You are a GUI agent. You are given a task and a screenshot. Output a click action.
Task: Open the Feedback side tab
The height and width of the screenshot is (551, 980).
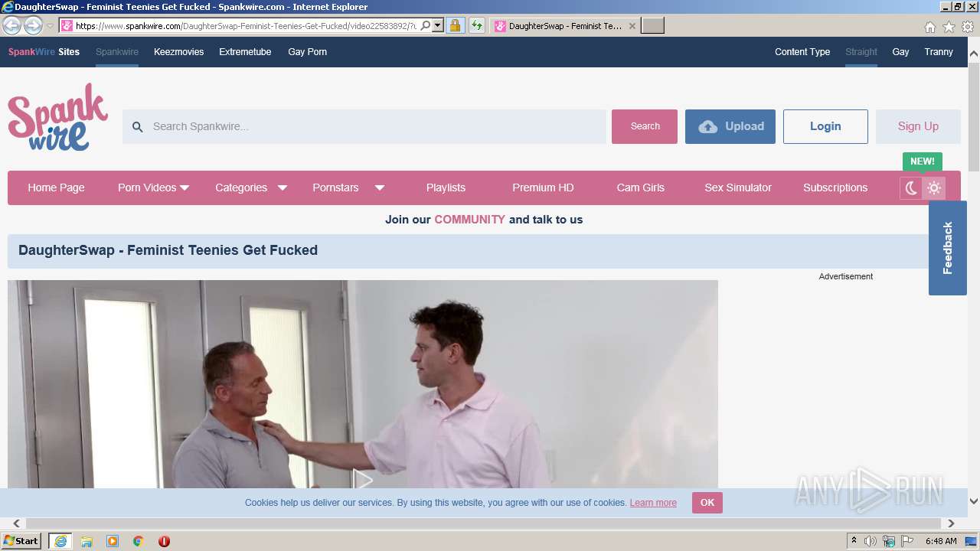click(x=948, y=248)
